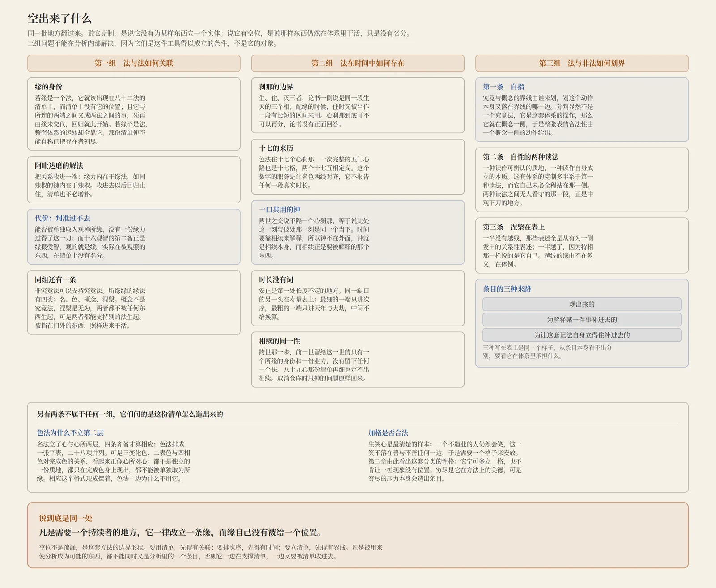The image size is (716, 588).
Task: Open the card titled 时长没有词
Action: pos(358,298)
